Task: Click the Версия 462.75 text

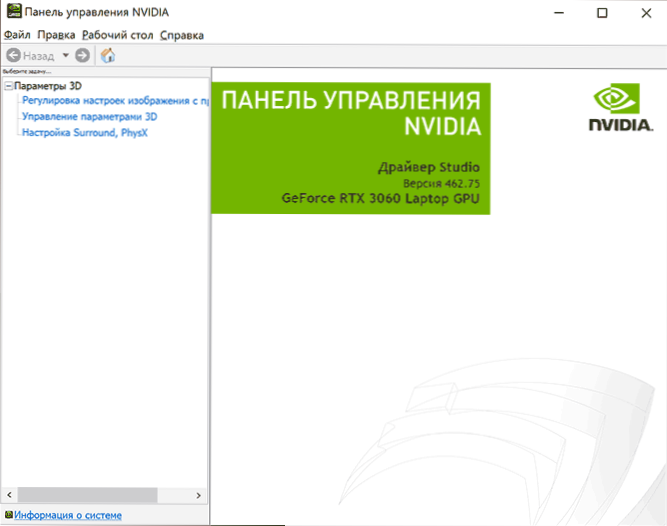Action: coord(441,183)
